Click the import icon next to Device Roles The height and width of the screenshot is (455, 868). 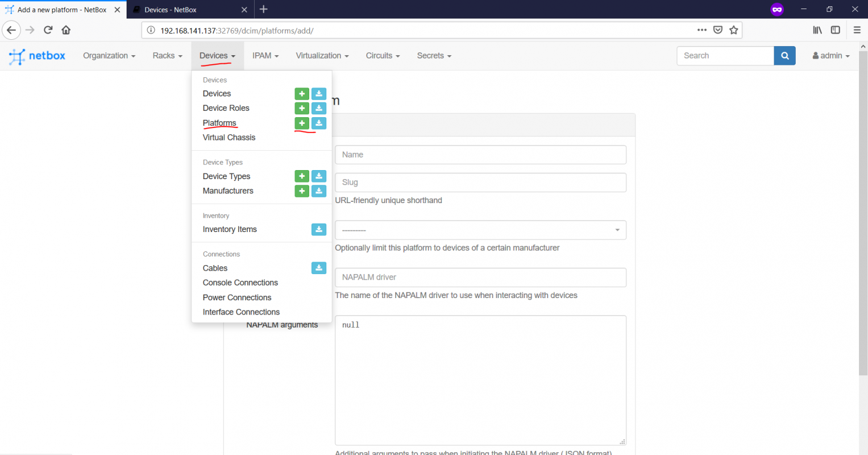pyautogui.click(x=319, y=108)
